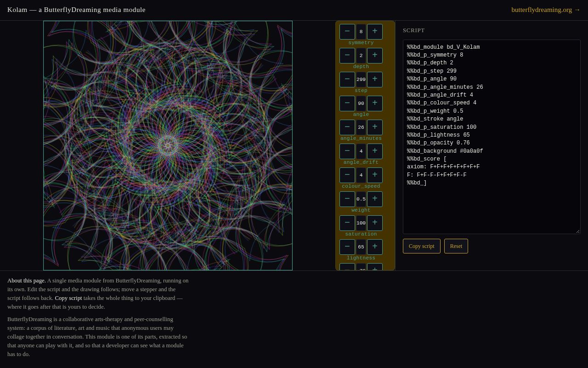Increase the angle value

point(375,103)
